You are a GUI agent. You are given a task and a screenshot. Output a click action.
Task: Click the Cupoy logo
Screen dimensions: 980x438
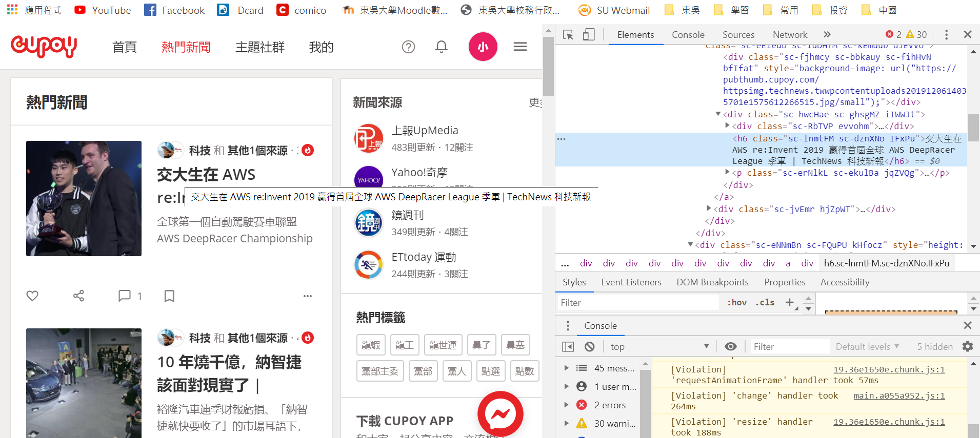[x=44, y=47]
